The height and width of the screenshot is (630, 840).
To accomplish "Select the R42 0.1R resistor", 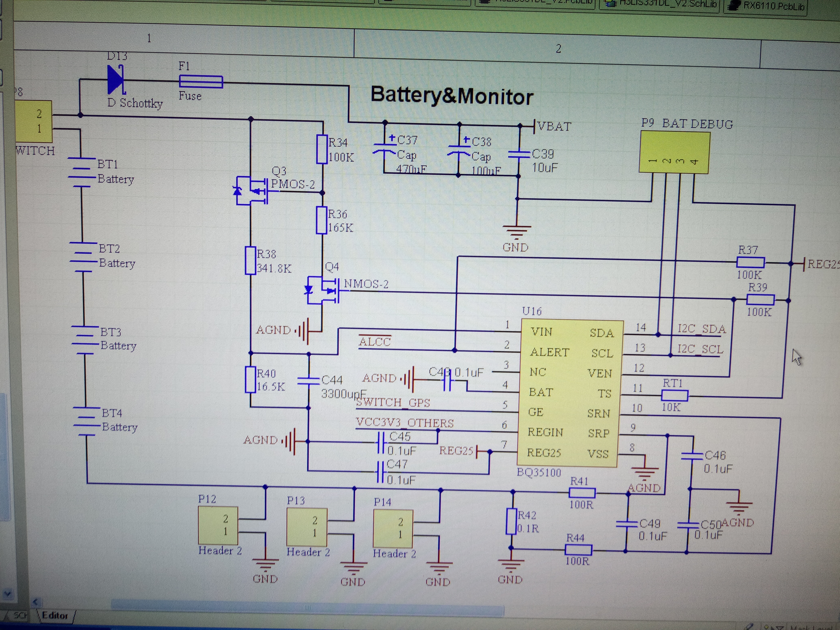I will coord(511,521).
